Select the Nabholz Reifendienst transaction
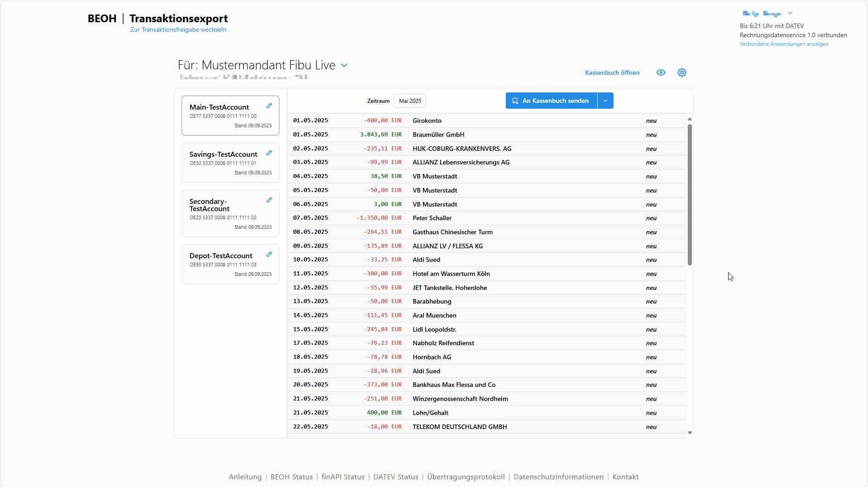This screenshot has width=868, height=487. (x=487, y=343)
